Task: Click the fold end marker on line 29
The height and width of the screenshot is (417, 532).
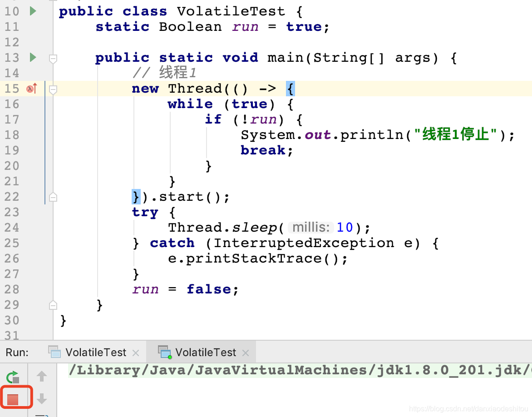Action: 53,305
